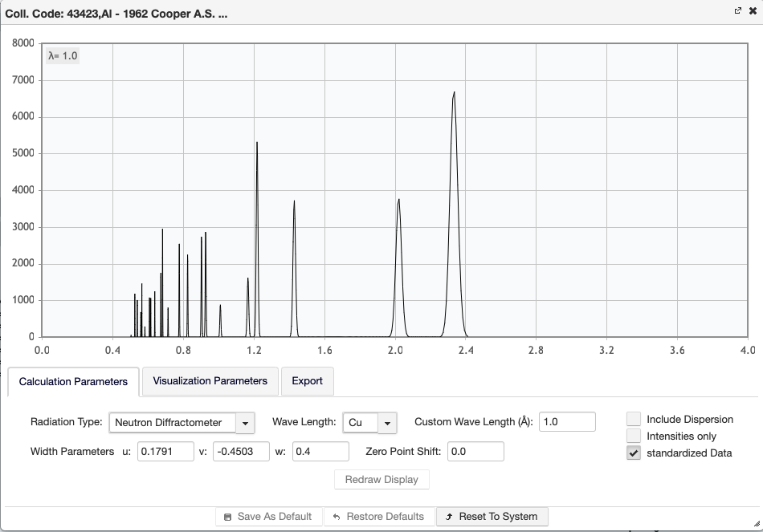
Task: Toggle the Intensities only checkbox
Action: (x=634, y=436)
